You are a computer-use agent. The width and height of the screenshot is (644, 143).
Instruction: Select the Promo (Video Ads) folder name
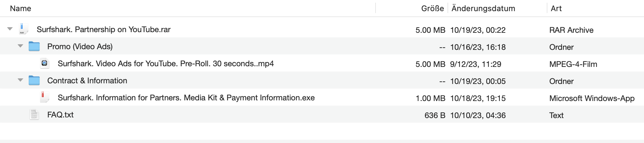point(80,47)
